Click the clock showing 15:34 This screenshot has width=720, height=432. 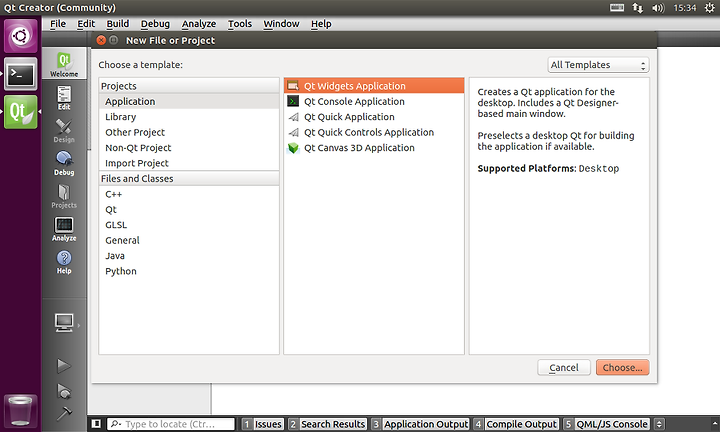coord(685,8)
